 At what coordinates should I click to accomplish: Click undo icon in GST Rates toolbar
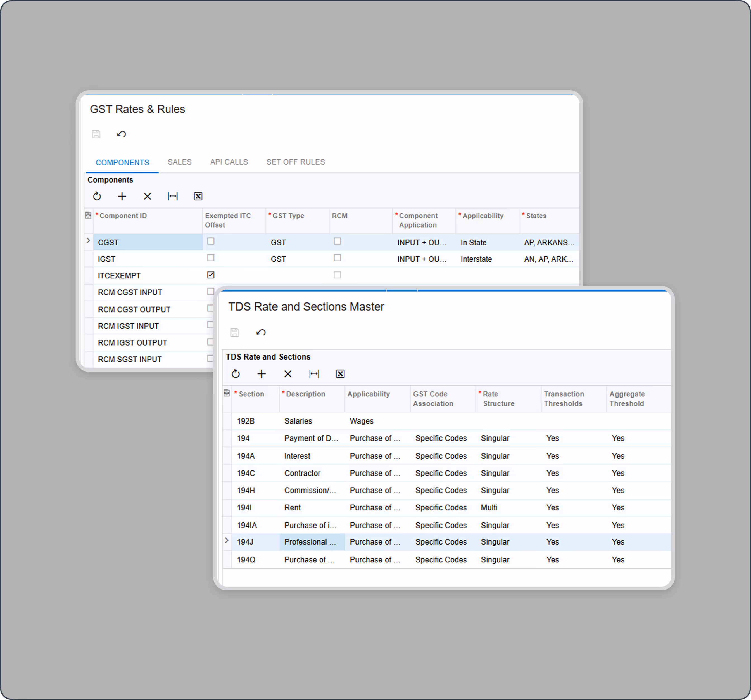tap(121, 134)
